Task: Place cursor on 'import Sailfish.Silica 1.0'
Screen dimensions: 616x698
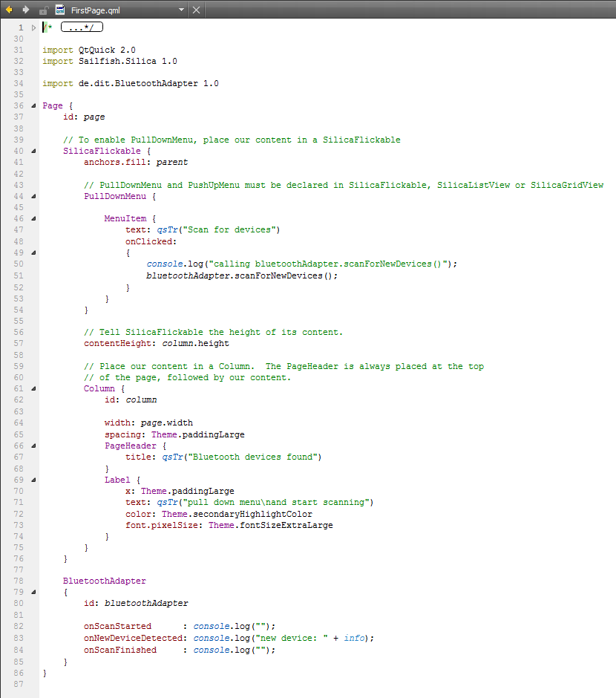Action: point(110,61)
